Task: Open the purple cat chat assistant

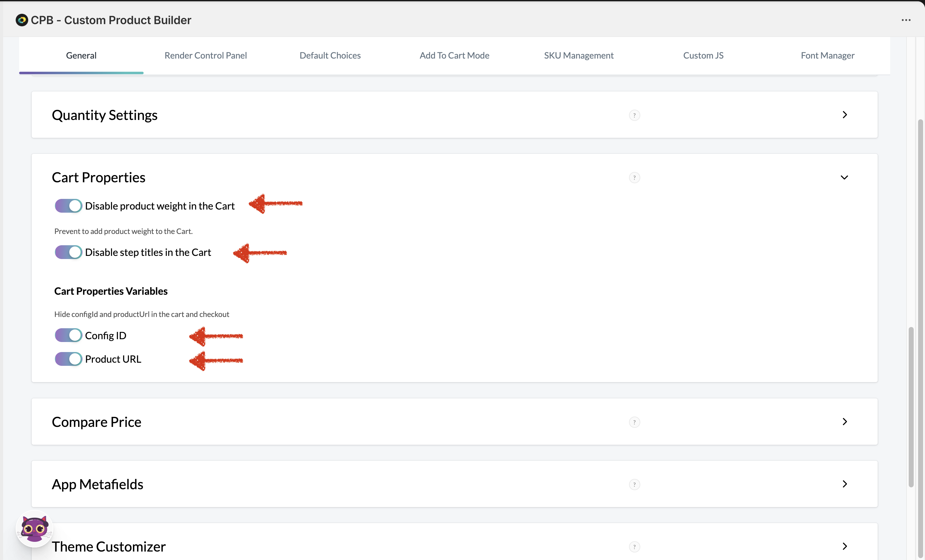Action: (x=34, y=528)
